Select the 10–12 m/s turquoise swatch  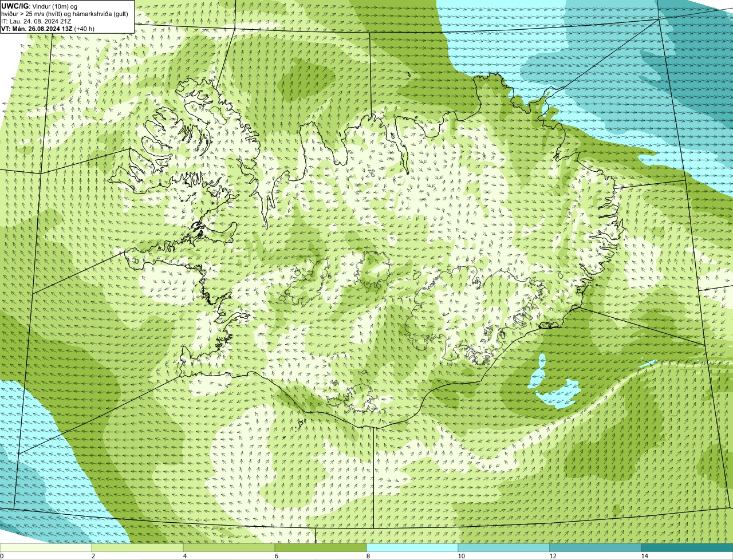(x=504, y=547)
